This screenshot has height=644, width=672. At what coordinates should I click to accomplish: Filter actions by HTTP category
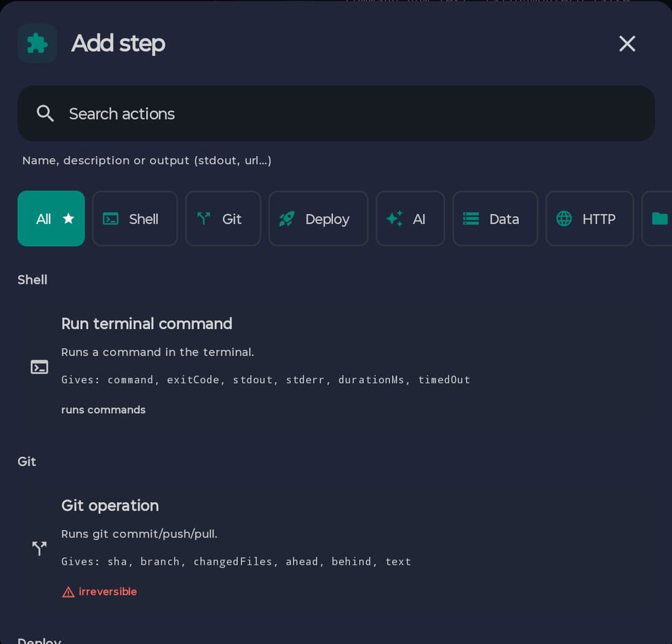coord(590,218)
